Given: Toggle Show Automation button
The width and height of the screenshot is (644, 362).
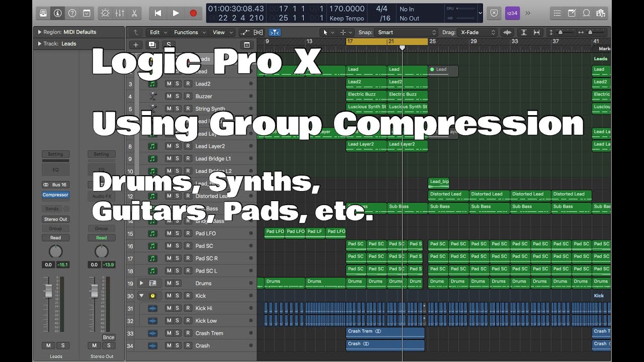Looking at the screenshot, I should (x=245, y=32).
